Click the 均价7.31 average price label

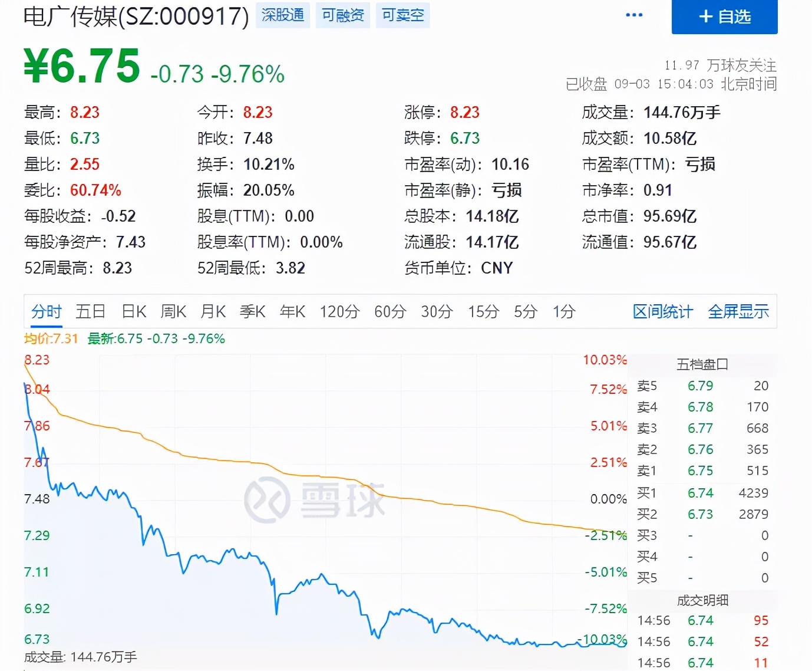(50, 339)
